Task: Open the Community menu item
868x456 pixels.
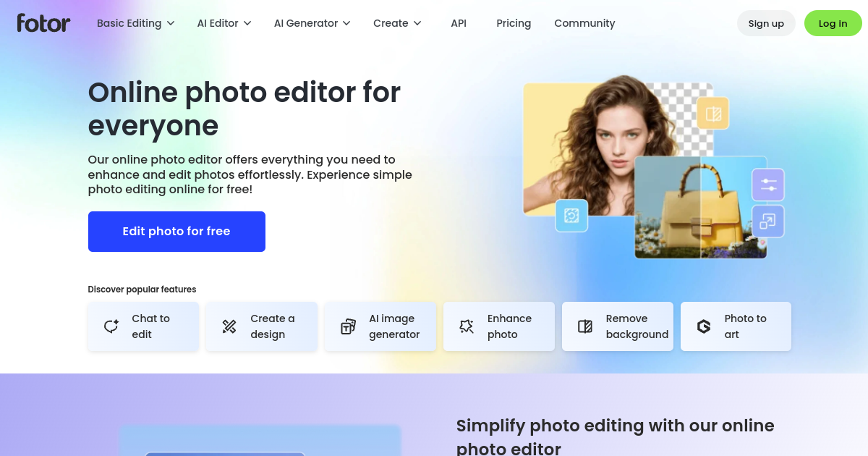Action: [x=584, y=23]
